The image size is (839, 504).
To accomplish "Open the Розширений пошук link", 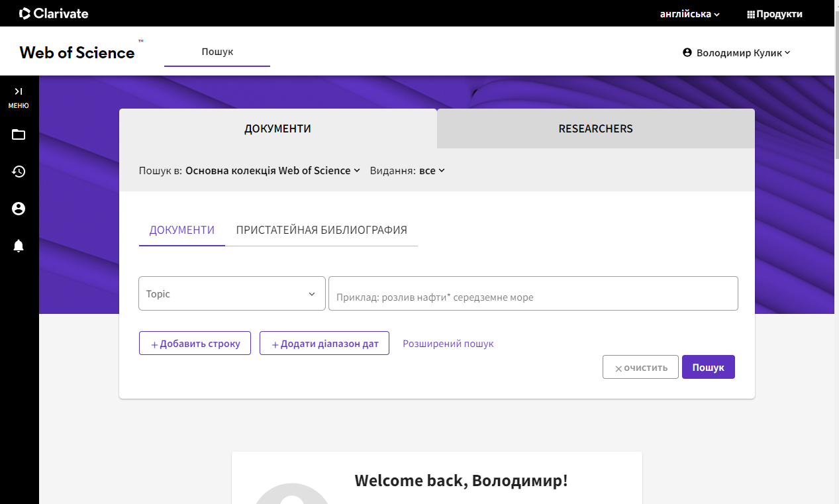I will coord(448,344).
